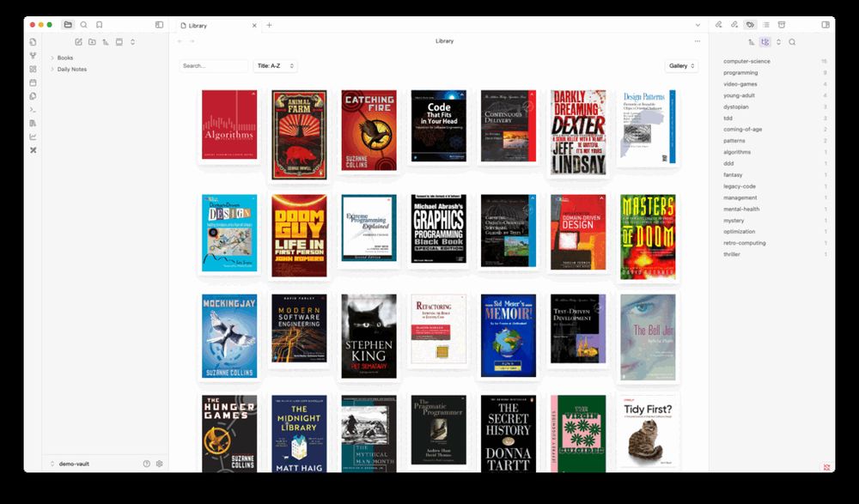Collapse all tags in tag pane
The height and width of the screenshot is (504, 859).
778,42
